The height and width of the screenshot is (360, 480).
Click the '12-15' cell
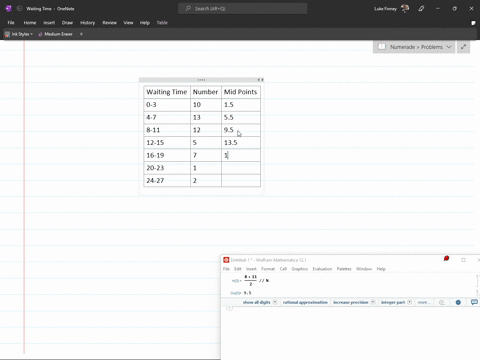click(x=167, y=143)
